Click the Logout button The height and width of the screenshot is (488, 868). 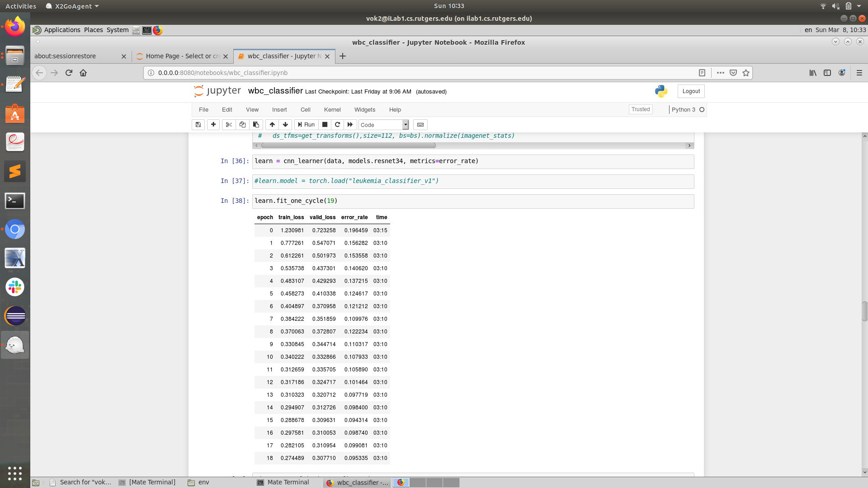point(691,91)
